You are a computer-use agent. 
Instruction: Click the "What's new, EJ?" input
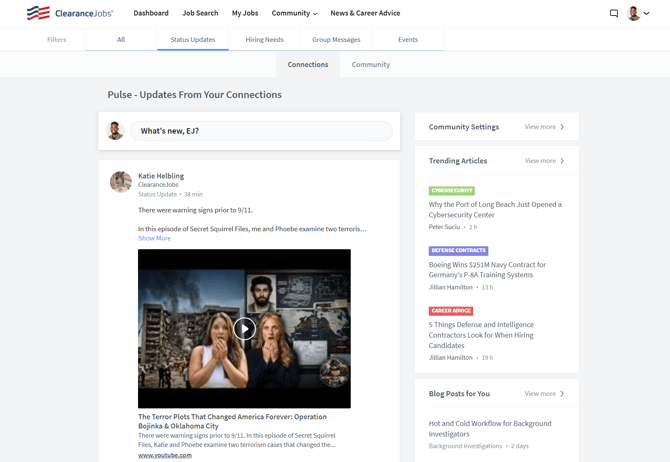tap(261, 131)
